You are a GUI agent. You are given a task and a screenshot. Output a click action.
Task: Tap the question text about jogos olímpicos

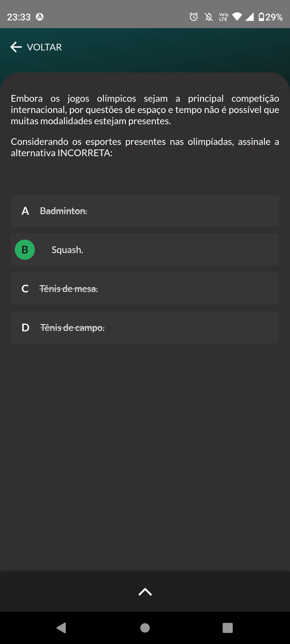(145, 110)
